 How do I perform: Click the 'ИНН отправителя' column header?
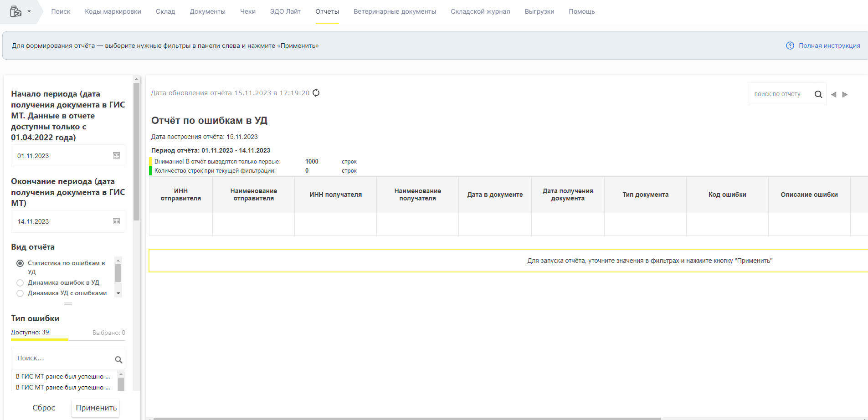(181, 195)
